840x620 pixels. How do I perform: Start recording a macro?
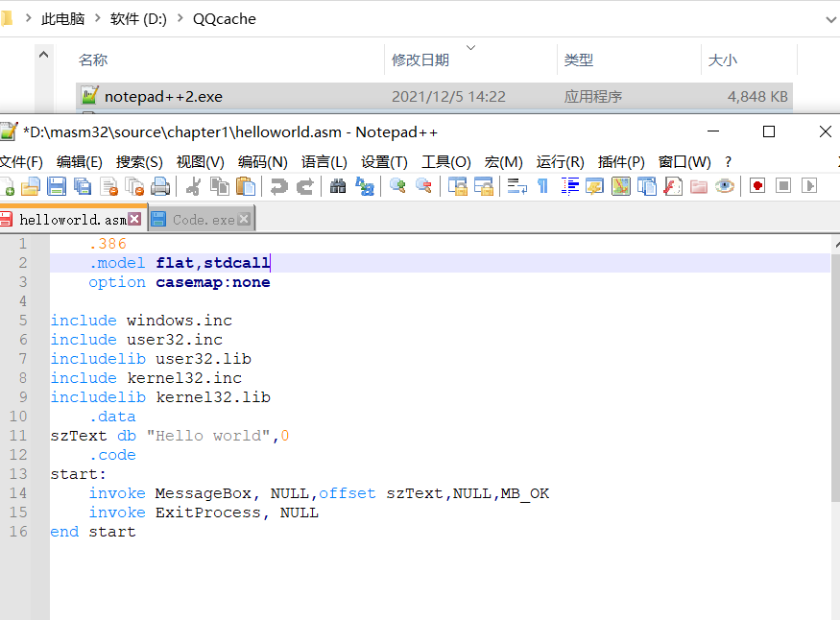point(757,185)
